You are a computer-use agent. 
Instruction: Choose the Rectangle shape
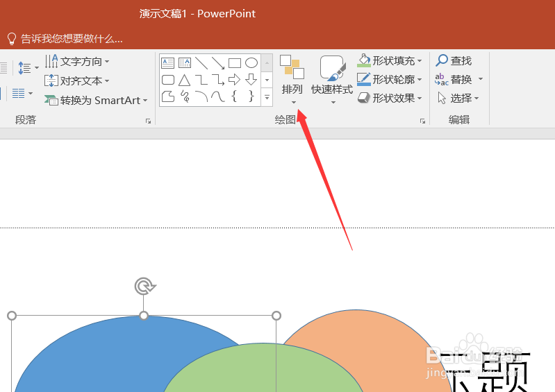click(235, 63)
